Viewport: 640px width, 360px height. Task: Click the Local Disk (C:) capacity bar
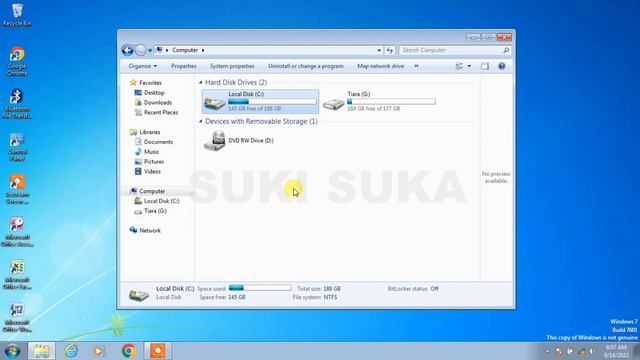(272, 102)
